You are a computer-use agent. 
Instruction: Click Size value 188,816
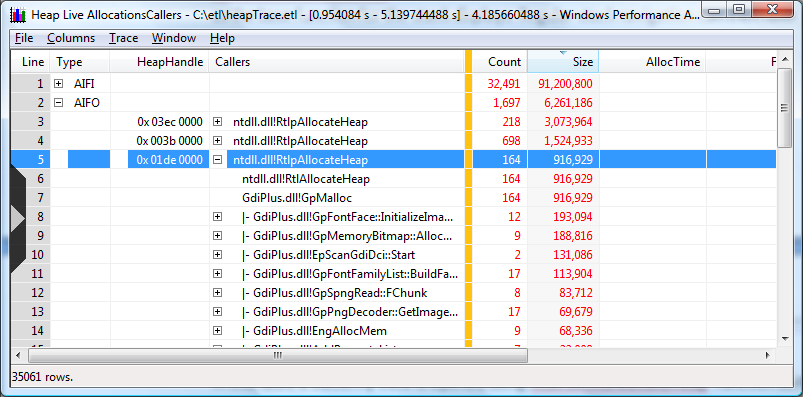573,236
